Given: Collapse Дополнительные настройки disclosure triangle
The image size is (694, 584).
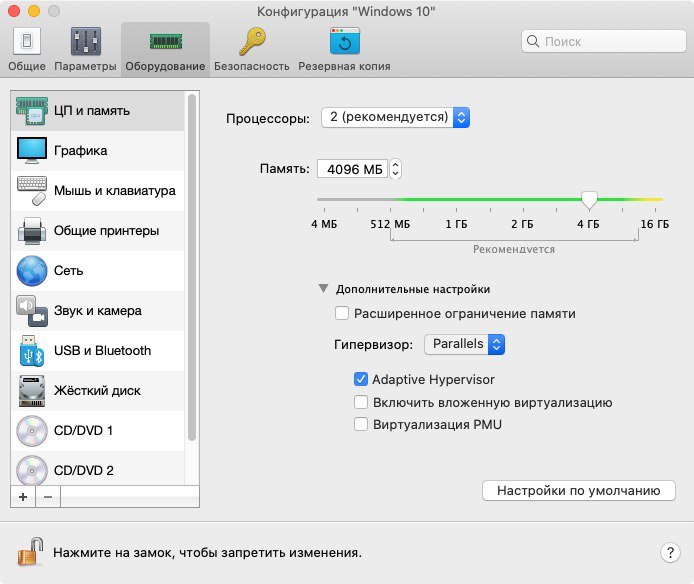Looking at the screenshot, I should (324, 289).
